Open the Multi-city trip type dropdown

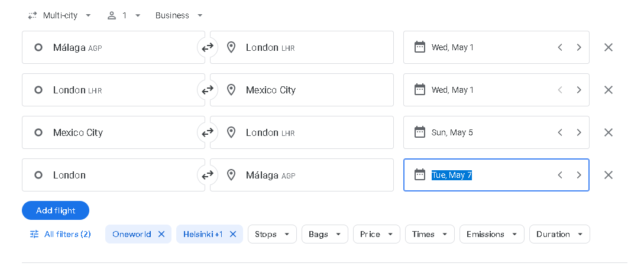tap(60, 15)
